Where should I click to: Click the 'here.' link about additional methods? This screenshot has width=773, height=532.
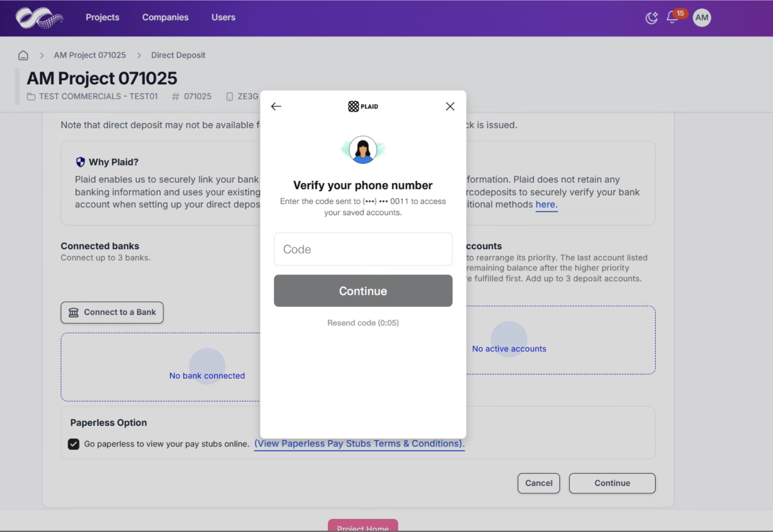(x=546, y=204)
